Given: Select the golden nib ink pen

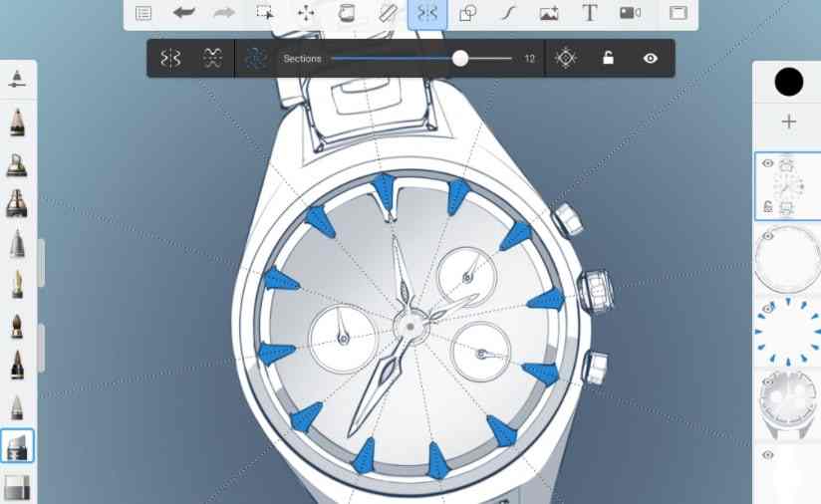Looking at the screenshot, I should point(17,285).
